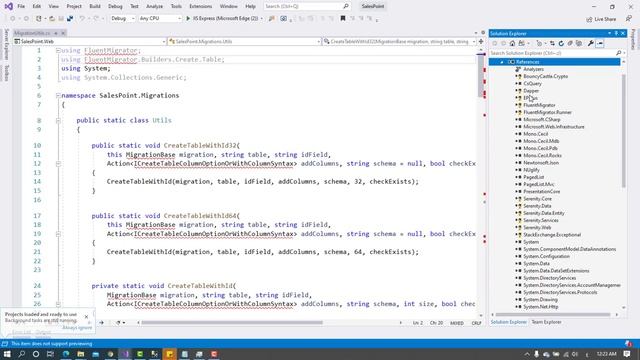
Task: Open the Build menu
Action: click(95, 7)
